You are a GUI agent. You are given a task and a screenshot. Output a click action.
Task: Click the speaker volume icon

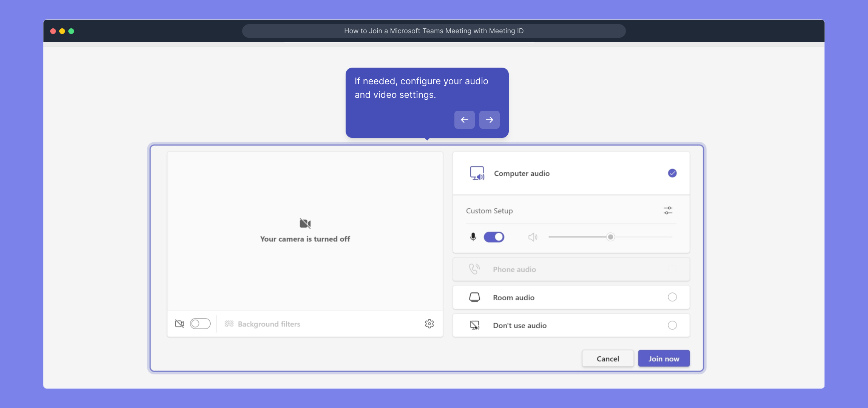pos(533,237)
